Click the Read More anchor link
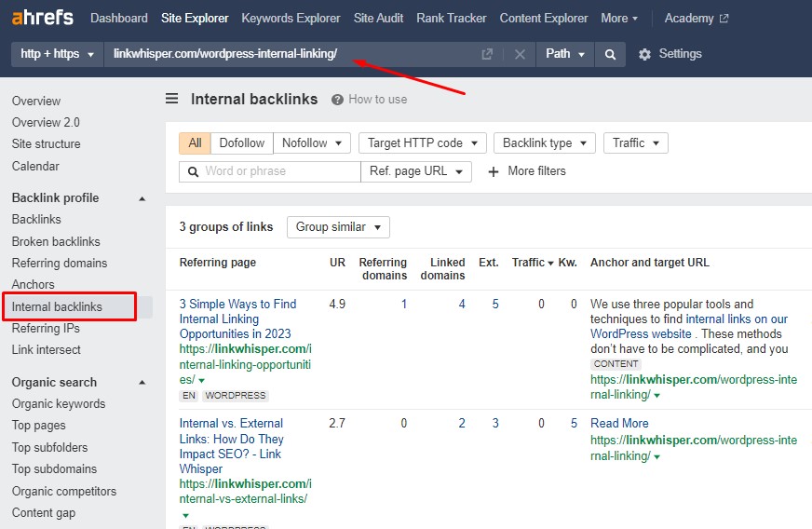 tap(619, 424)
